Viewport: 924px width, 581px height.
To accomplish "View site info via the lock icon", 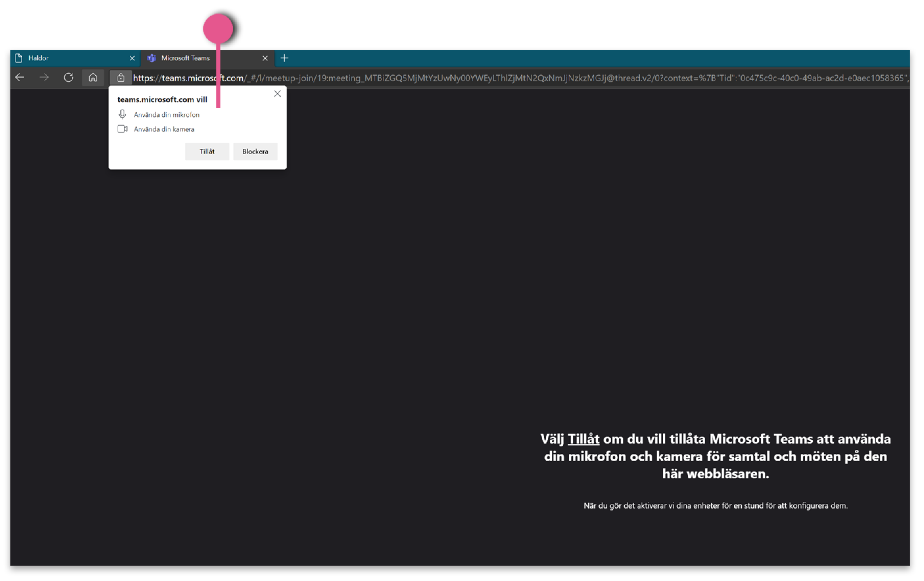I will click(x=120, y=78).
